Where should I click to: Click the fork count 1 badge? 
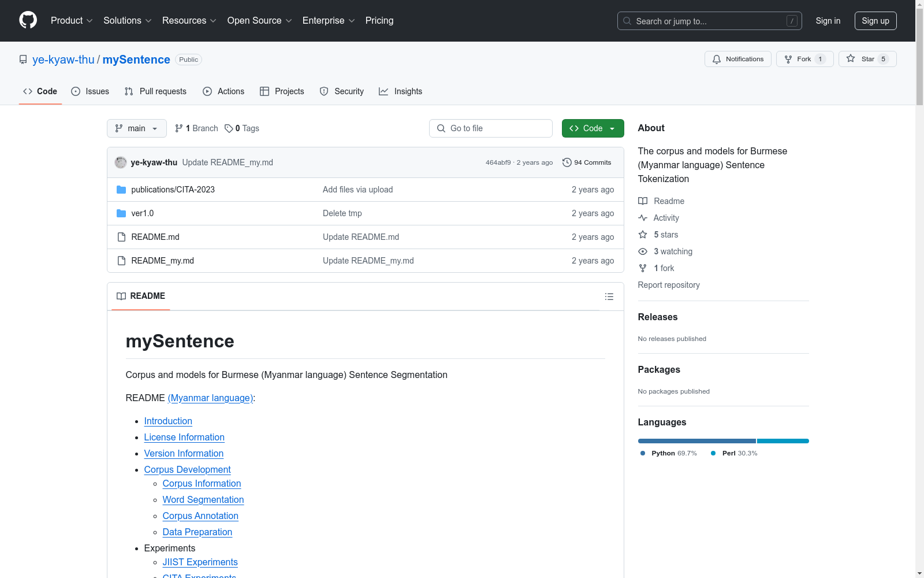point(820,59)
